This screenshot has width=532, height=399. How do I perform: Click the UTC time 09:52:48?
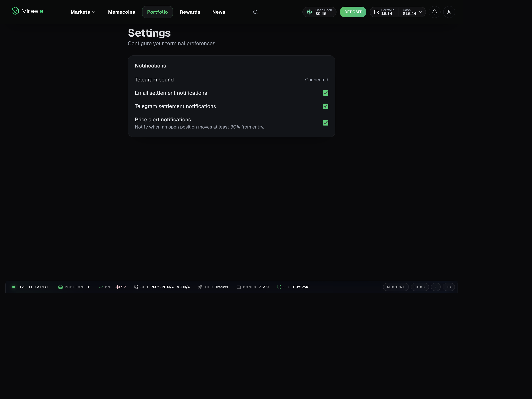301,287
